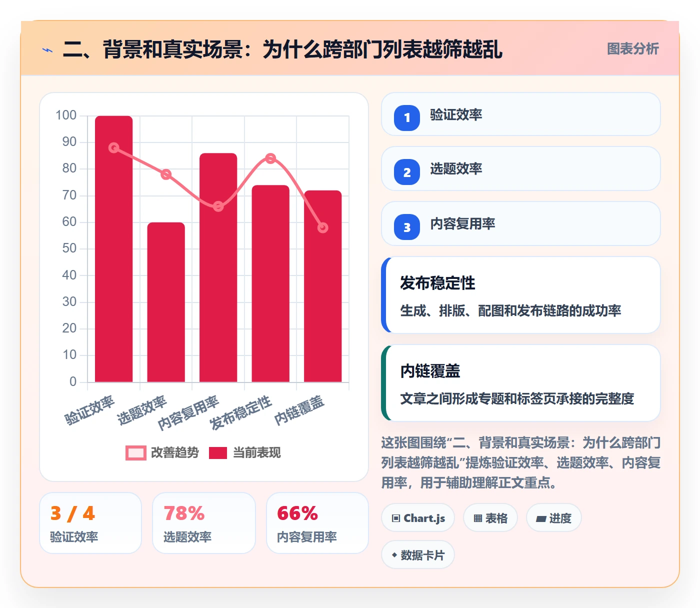Click the 66% stat value
Viewport: 700px width, 608px height.
(297, 513)
